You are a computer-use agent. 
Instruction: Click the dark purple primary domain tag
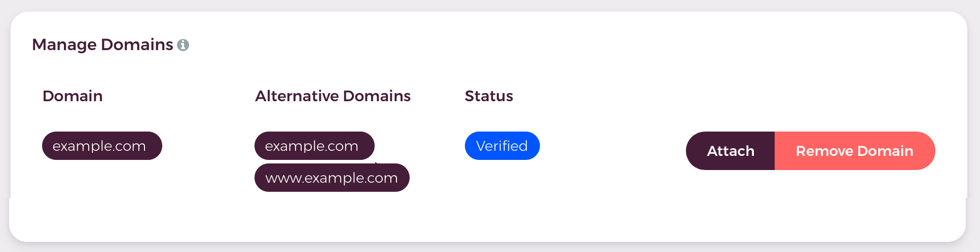tap(102, 146)
